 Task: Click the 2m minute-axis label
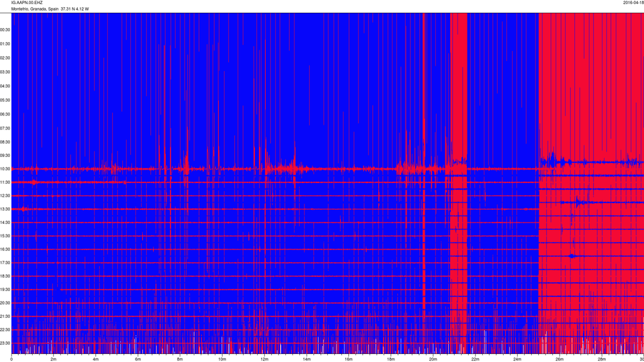click(x=54, y=359)
